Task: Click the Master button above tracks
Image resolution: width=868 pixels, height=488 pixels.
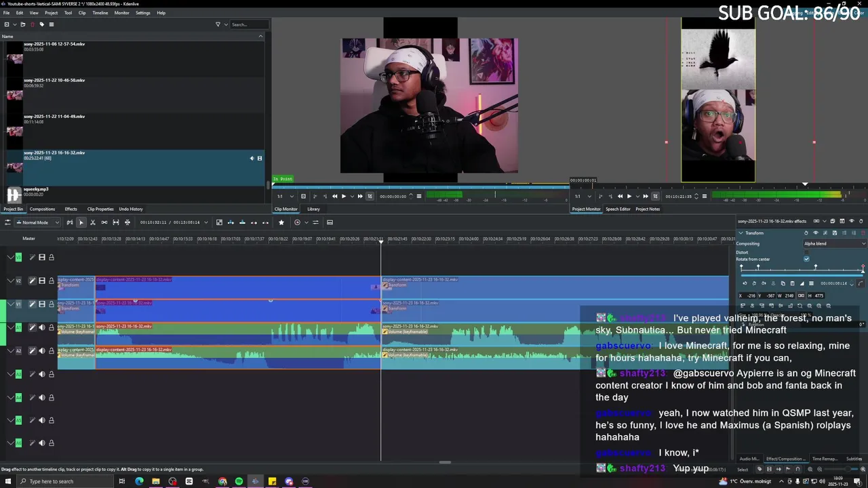Action: tap(28, 239)
